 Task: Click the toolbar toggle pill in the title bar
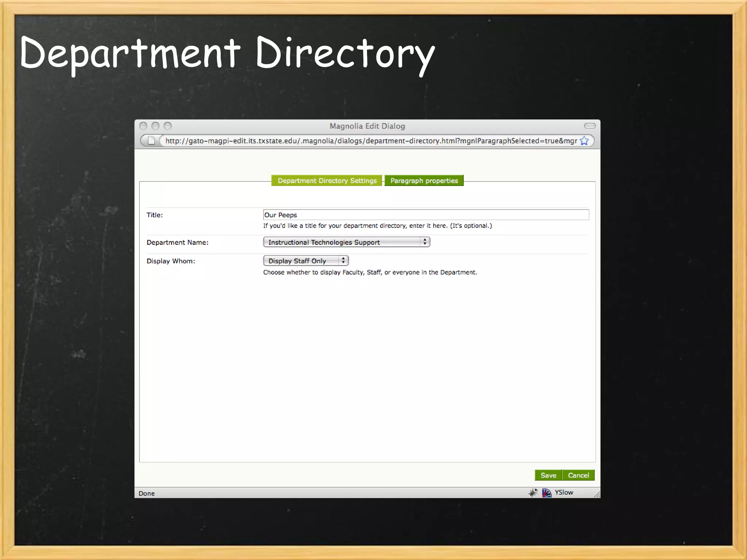coord(590,126)
